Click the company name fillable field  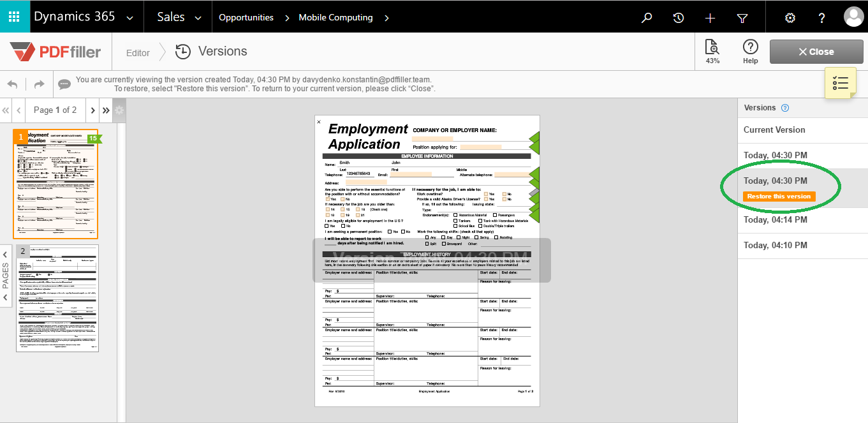(432, 138)
